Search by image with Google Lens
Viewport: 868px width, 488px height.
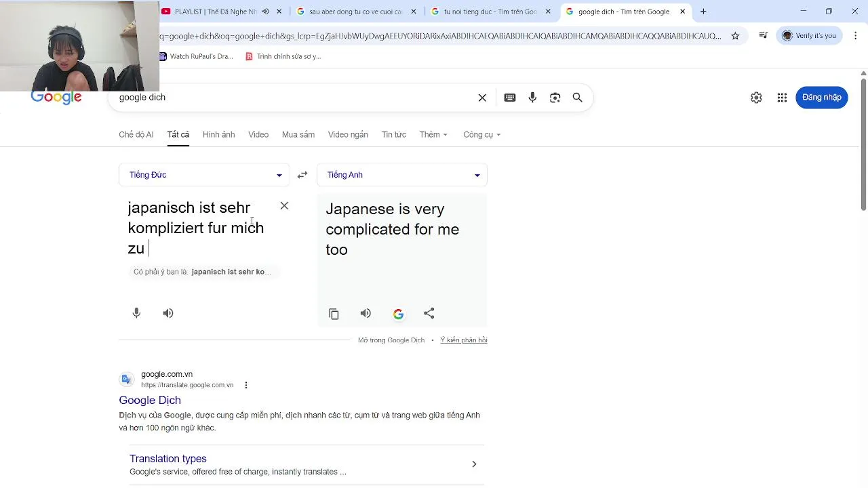click(555, 98)
